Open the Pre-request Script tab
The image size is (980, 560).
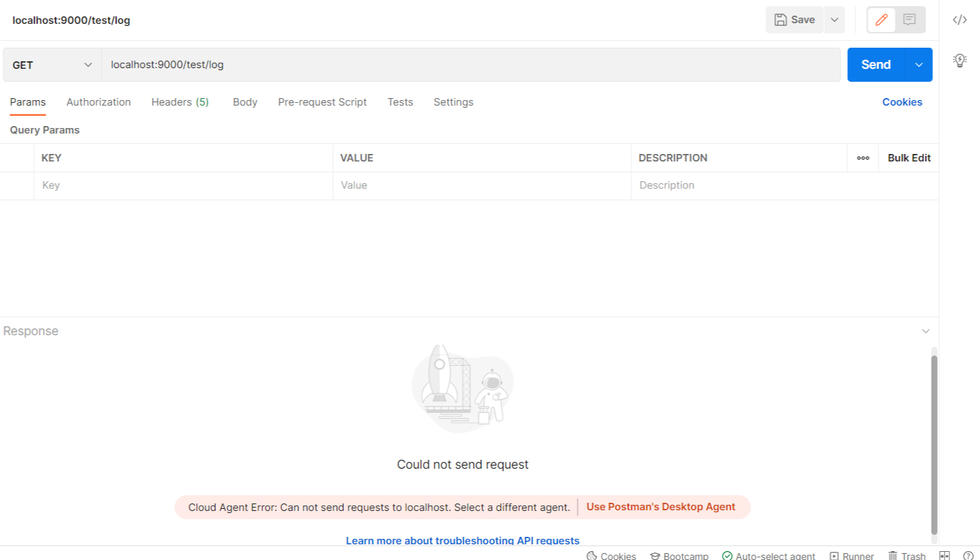pos(322,102)
